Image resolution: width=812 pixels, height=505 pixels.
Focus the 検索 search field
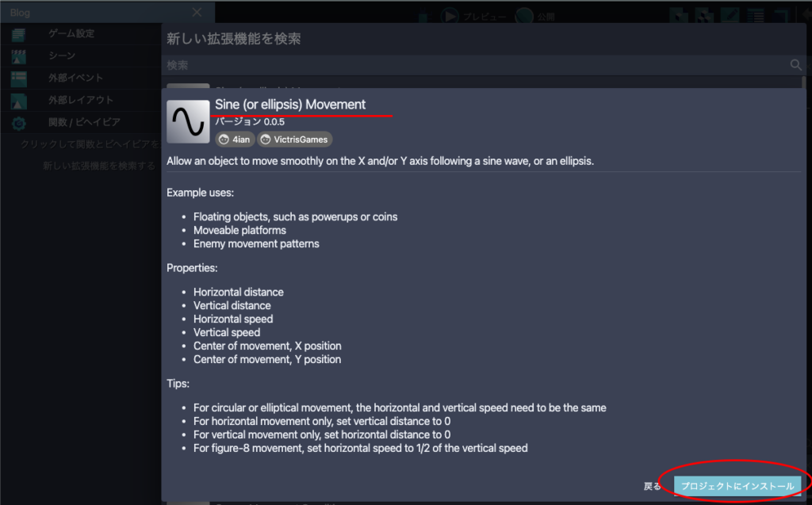pos(476,65)
